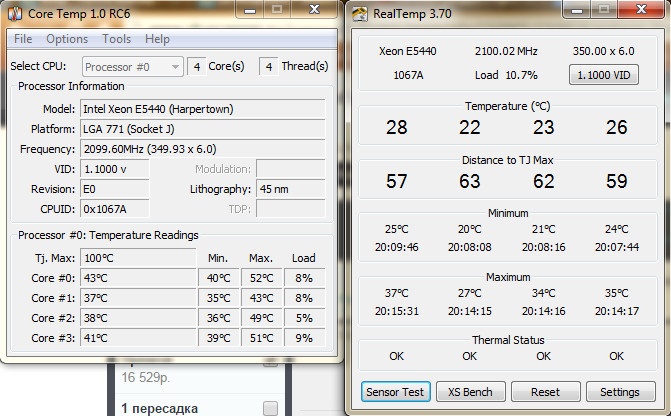Open the Tools menu in Core Temp
The image size is (671, 416).
pos(116,39)
